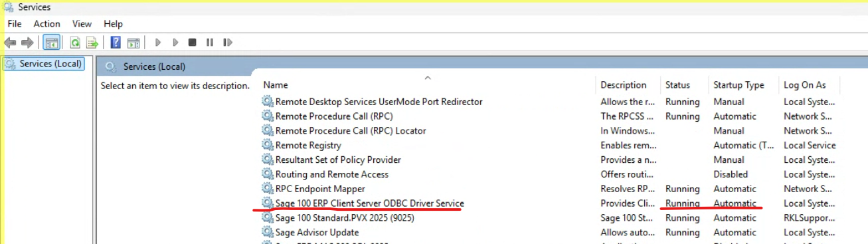Select Remote Procedure Call (RPC) Locator service
The width and height of the screenshot is (868, 244).
click(351, 131)
